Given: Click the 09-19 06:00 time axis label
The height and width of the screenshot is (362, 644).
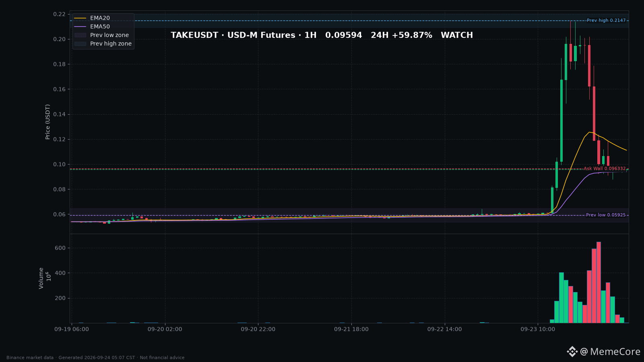Looking at the screenshot, I should (72, 329).
